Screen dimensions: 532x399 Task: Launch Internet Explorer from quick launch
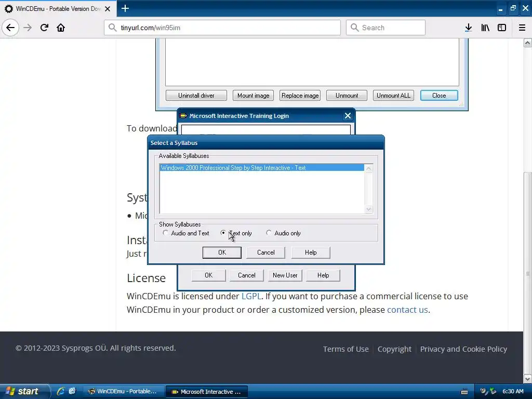point(61,391)
